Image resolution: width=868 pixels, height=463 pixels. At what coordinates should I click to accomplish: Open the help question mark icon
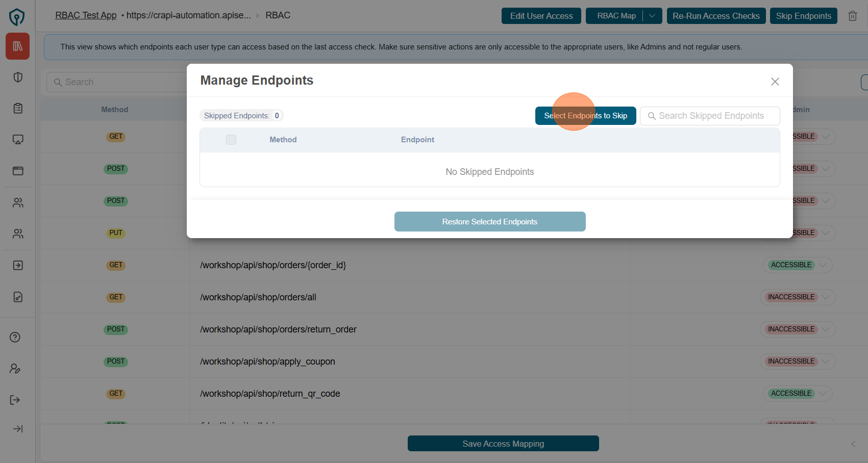click(x=15, y=337)
